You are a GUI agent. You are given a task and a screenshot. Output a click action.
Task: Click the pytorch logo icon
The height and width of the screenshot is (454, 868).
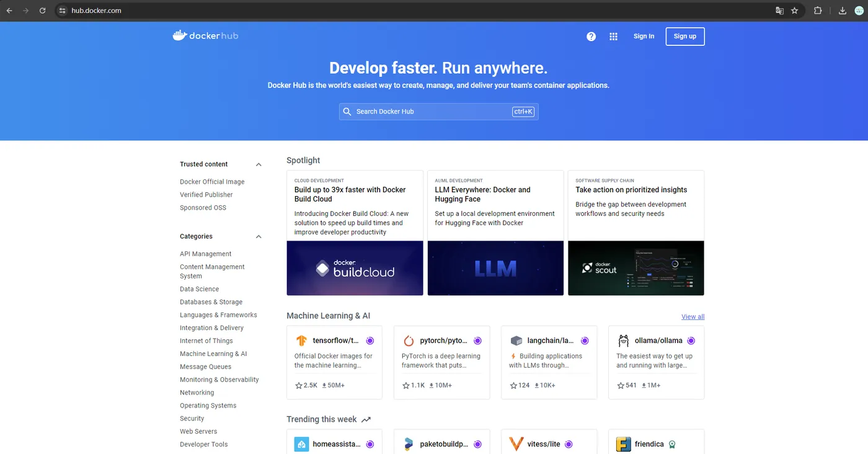(x=409, y=340)
